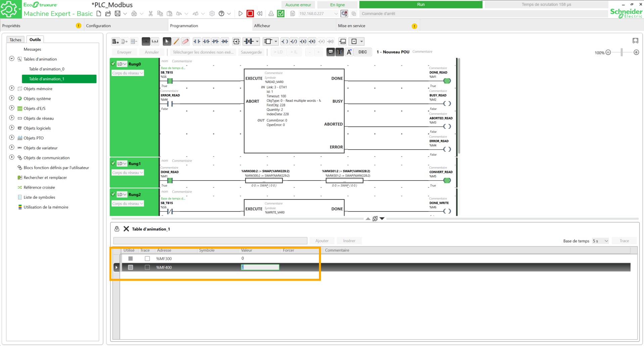Screen dimensions: 644x346
Task: Select the eraser tool in ladder toolbar
Action: [x=185, y=41]
